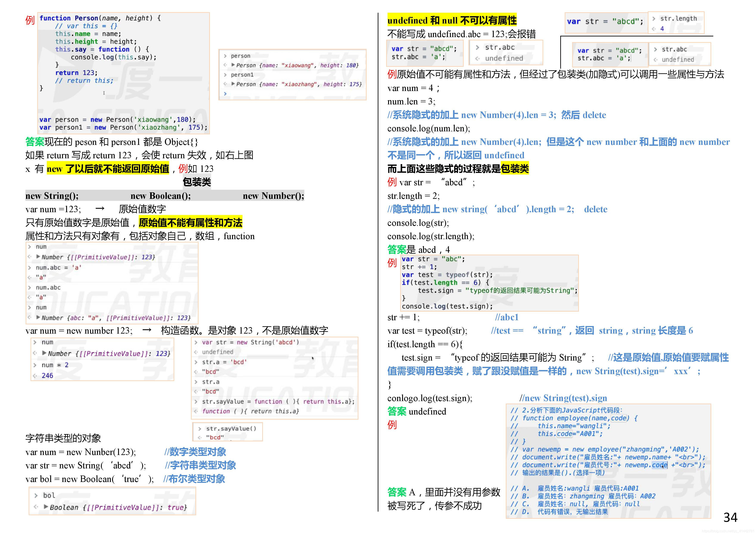Click the "bol" console input line
Viewport: 756px width, 535px height.
49,496
